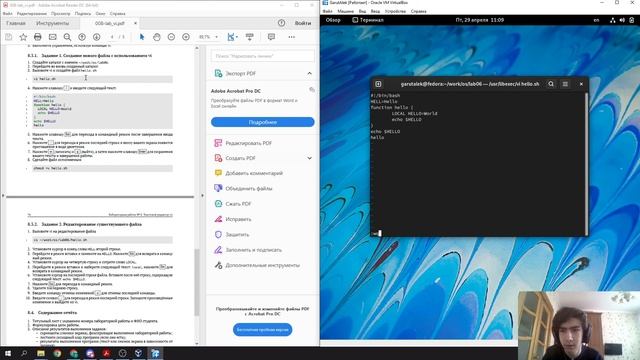This screenshot has height=360, width=640.
Task: Open the Машина menu in VirtualBox
Action: (x=345, y=11)
